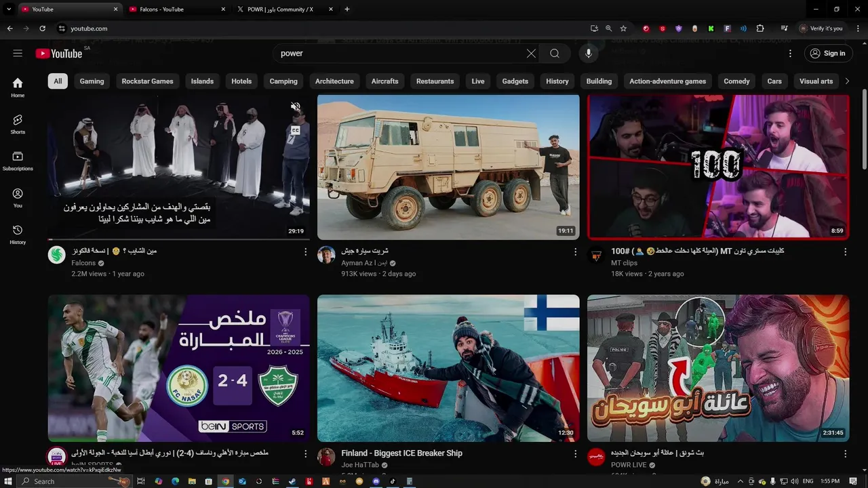Open the army truck video thumbnail

pos(448,167)
